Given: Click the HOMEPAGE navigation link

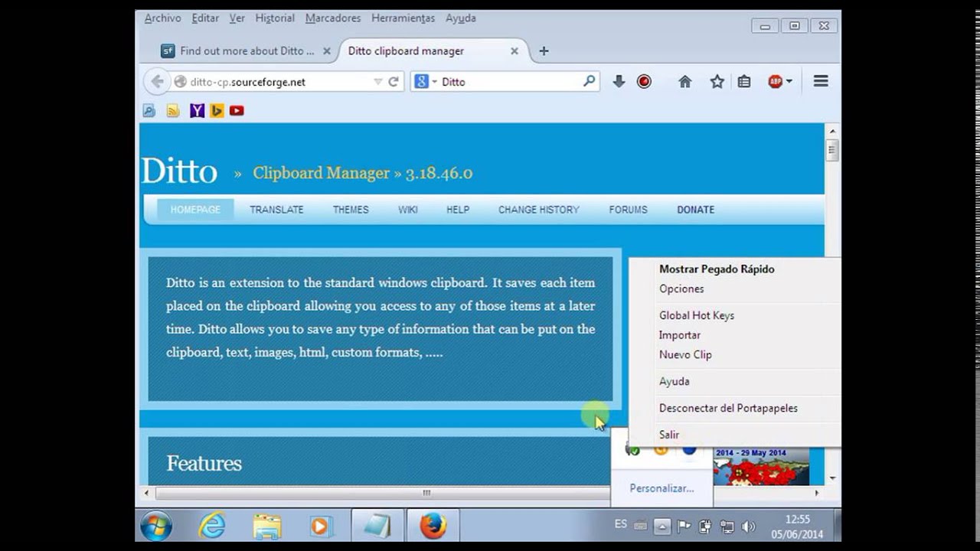Looking at the screenshot, I should coord(195,210).
